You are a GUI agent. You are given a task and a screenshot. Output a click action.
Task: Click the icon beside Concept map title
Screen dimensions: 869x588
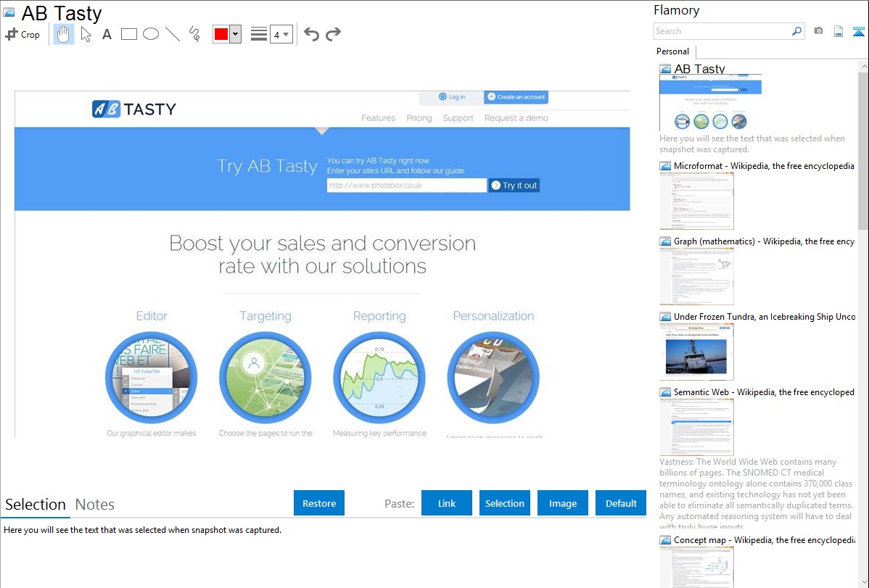point(665,539)
